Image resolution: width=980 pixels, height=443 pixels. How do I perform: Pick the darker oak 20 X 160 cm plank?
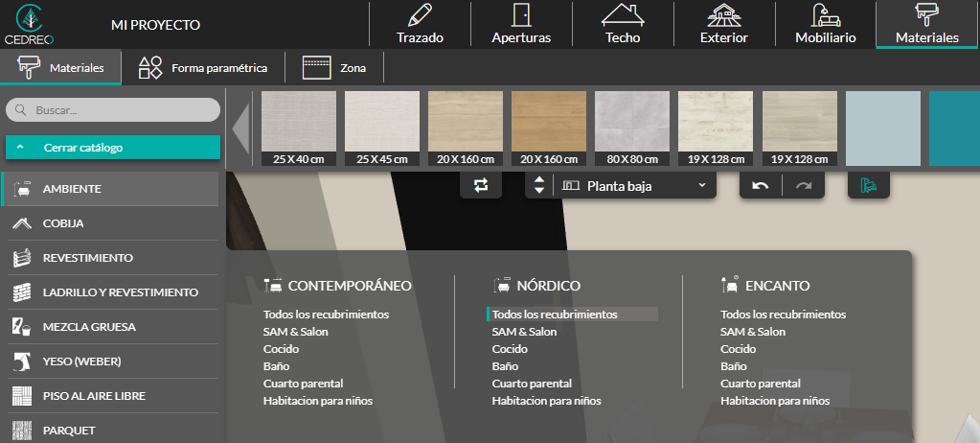pos(549,128)
